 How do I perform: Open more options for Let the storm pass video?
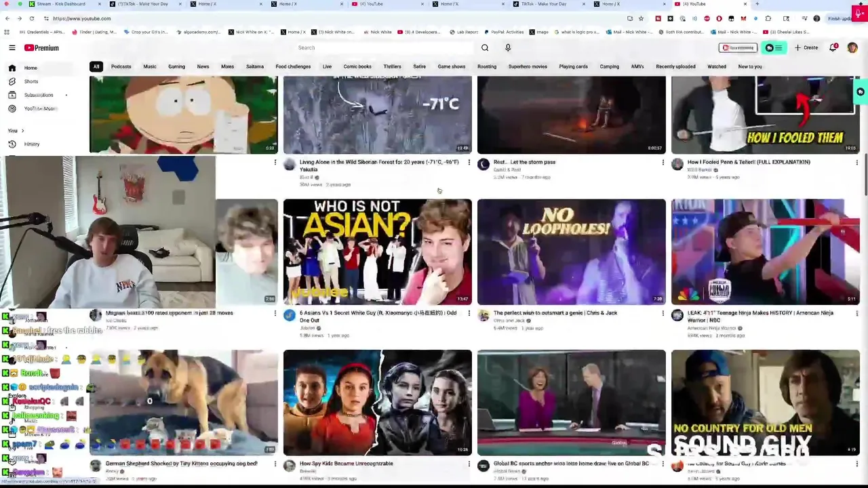[x=663, y=163]
